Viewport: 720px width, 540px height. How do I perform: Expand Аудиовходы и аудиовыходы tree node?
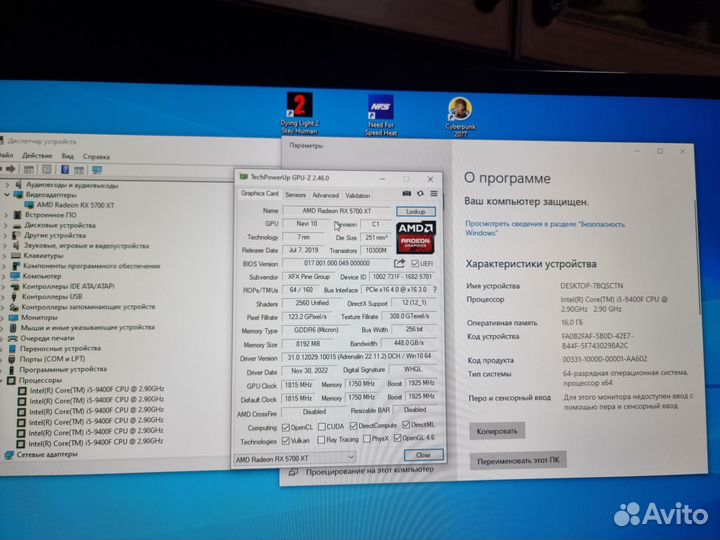click(x=7, y=185)
